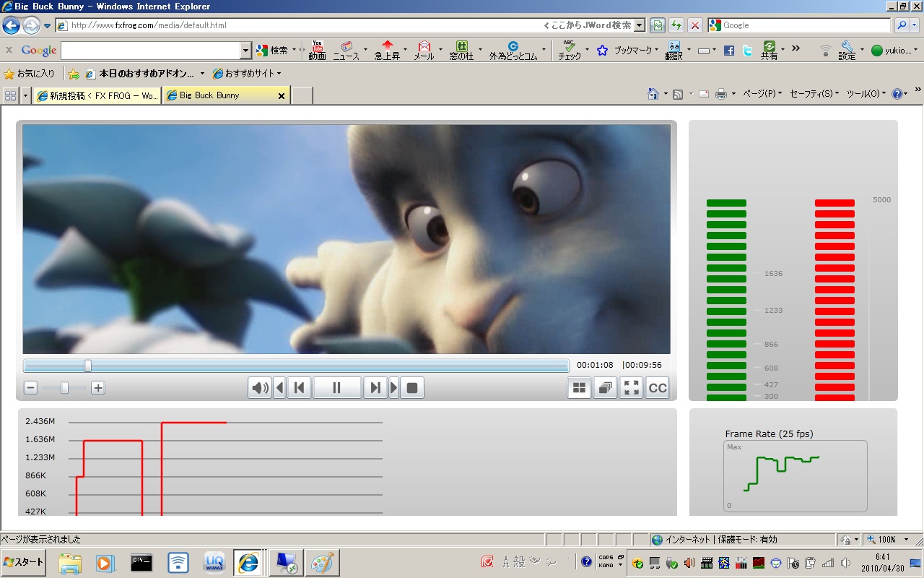Click the minus button beside the zoom slider
924x578 pixels.
pyautogui.click(x=30, y=388)
